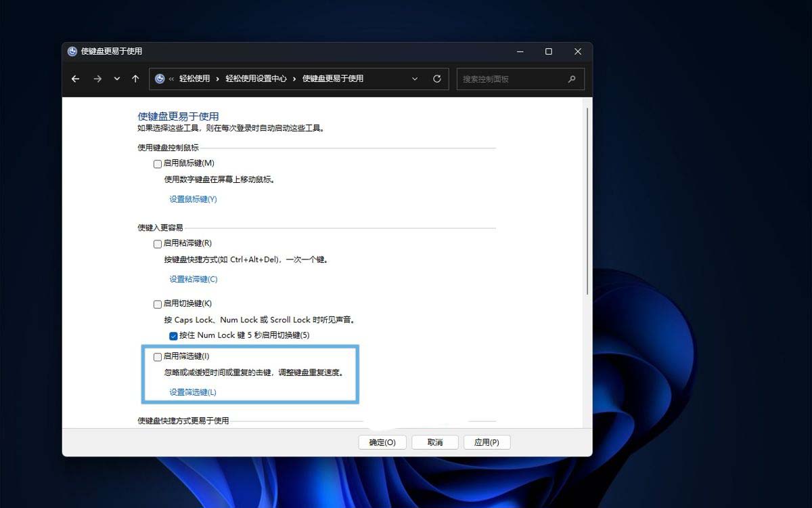This screenshot has width=812, height=508.
Task: Click the « overflow chevron in the address bar
Action: point(173,79)
